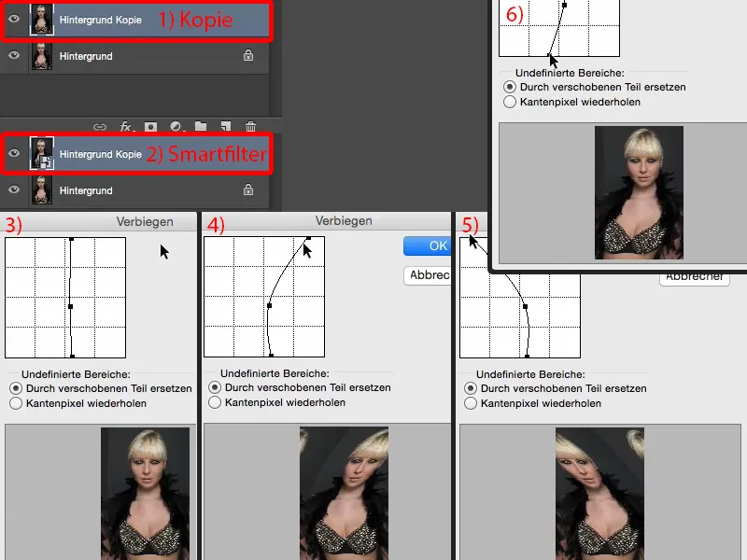Delete the layer with trash icon
This screenshot has width=747, height=560.
pos(250,126)
